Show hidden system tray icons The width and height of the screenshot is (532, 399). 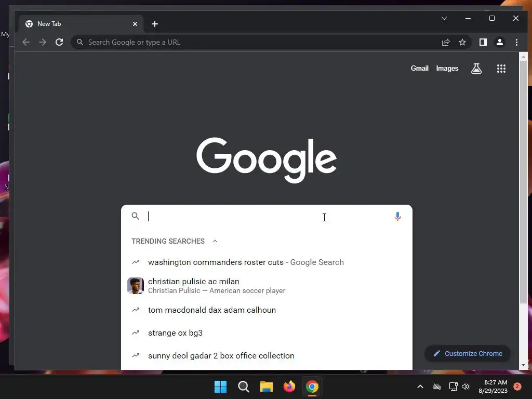tap(420, 387)
